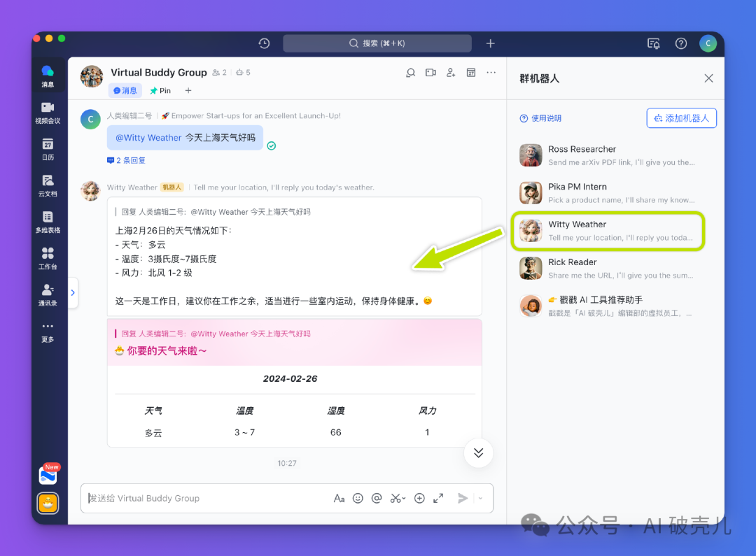Screen dimensions: 756x556
Task: Add a member to the group chat
Action: click(x=451, y=73)
